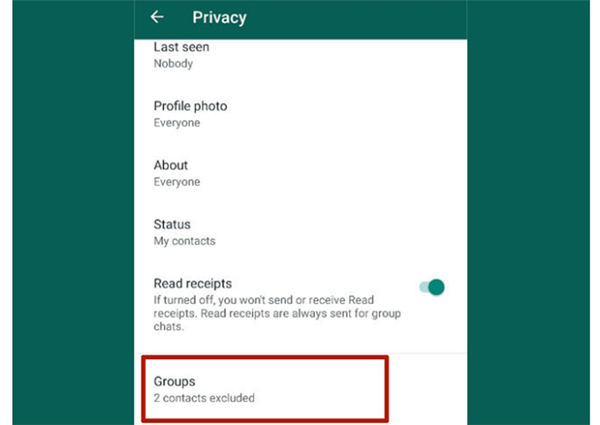Image resolution: width=600 pixels, height=425 pixels.
Task: Turn off the Read receipts switch
Action: pos(432,287)
